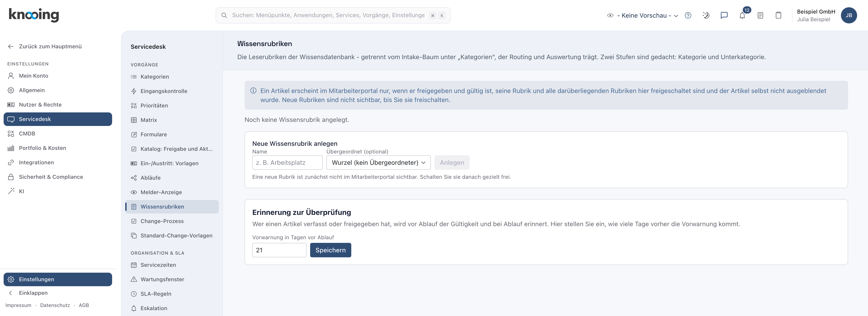Focus the global search bar
Viewport: 868px width, 316px height.
coord(333,16)
